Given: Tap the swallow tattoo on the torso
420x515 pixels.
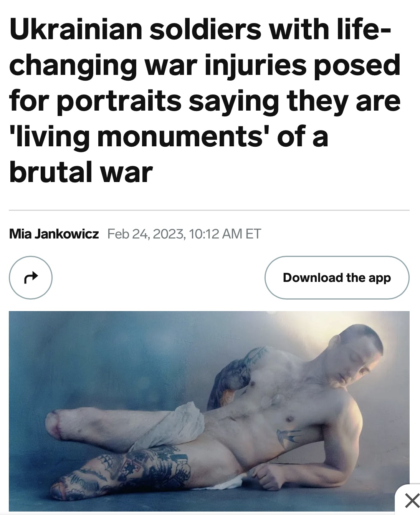Looking at the screenshot, I should [289, 438].
